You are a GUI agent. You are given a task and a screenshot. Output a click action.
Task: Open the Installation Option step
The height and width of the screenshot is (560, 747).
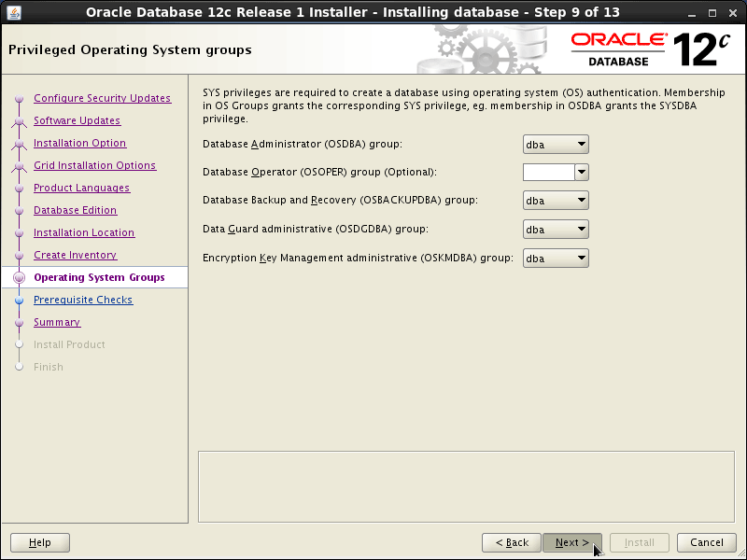80,143
